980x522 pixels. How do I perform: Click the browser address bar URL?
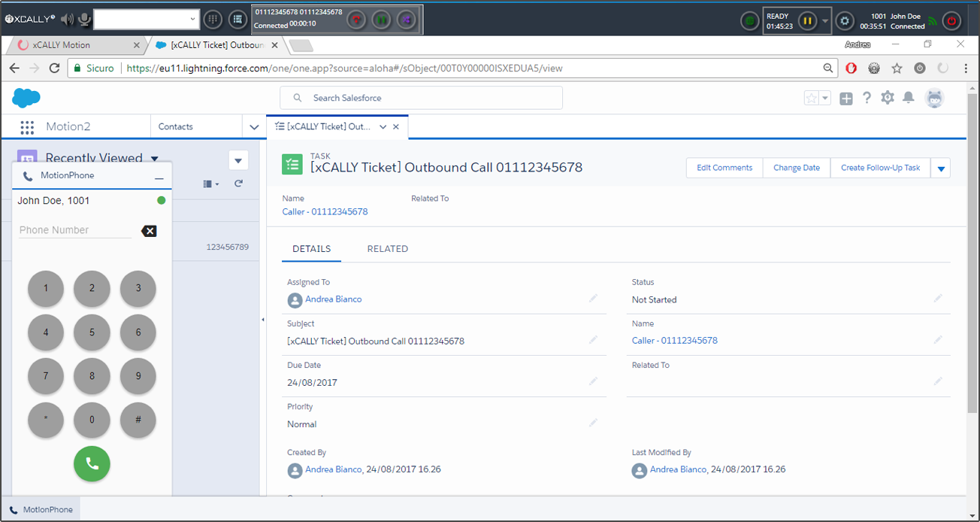(x=344, y=68)
